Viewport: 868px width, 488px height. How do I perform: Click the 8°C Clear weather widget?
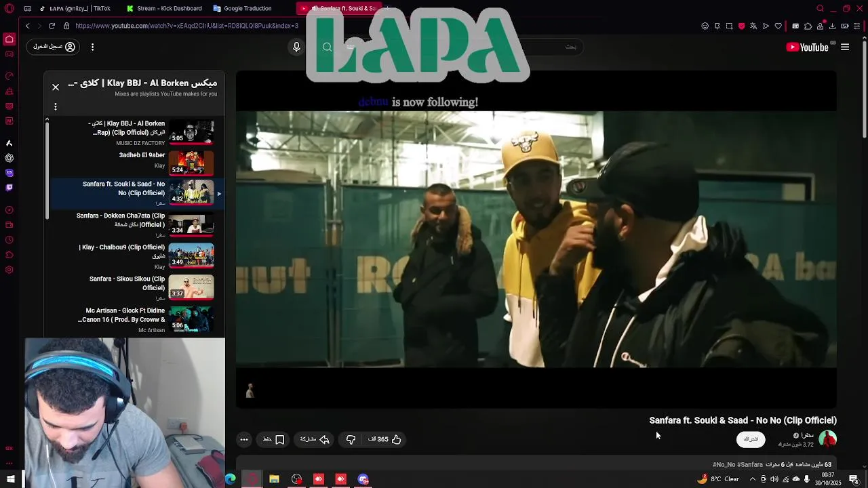pos(718,479)
